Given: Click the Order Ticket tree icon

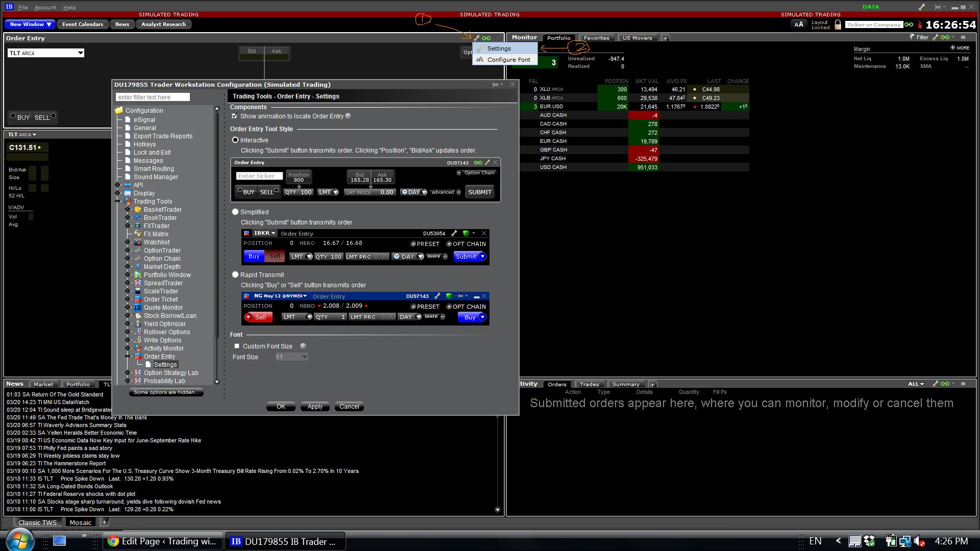Looking at the screenshot, I should pyautogui.click(x=137, y=299).
